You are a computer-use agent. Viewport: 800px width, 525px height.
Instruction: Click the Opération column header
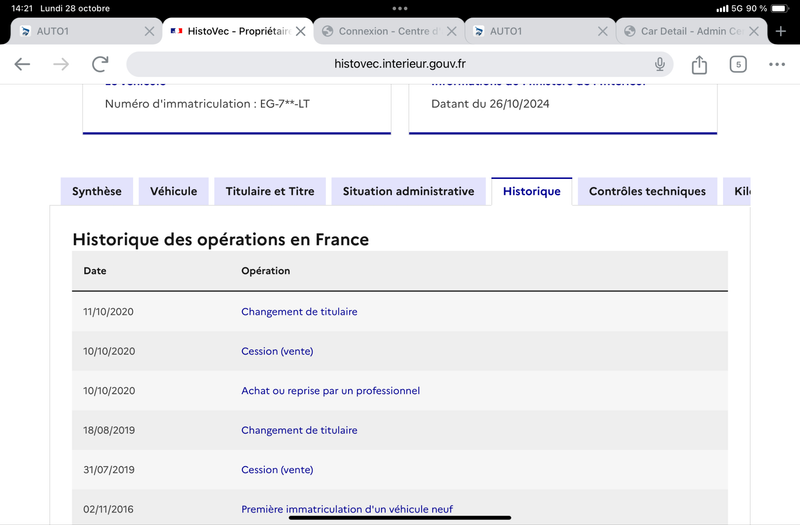tap(265, 271)
